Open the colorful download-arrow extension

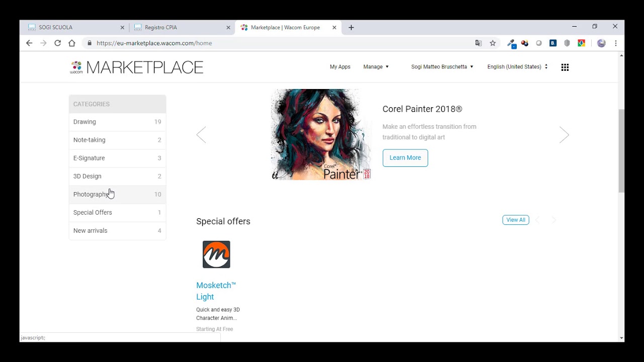[x=581, y=43]
